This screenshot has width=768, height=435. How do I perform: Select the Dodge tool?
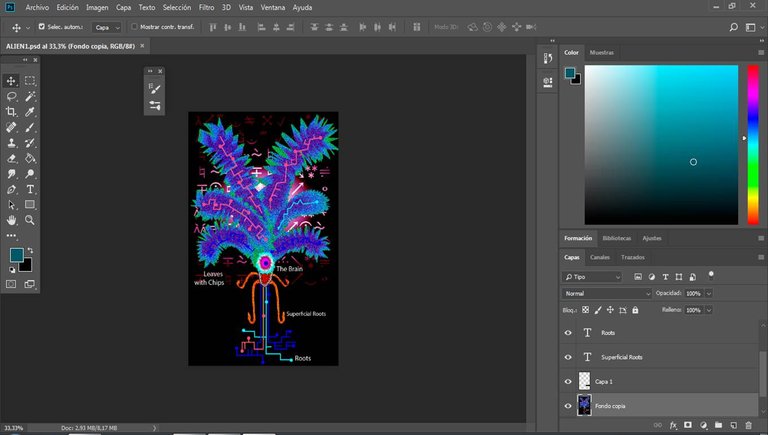pyautogui.click(x=30, y=174)
